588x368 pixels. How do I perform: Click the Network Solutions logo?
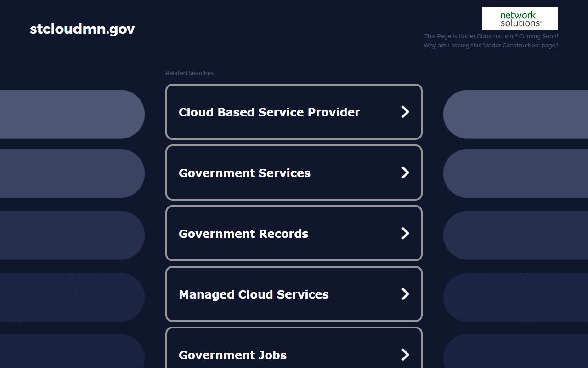coord(520,19)
